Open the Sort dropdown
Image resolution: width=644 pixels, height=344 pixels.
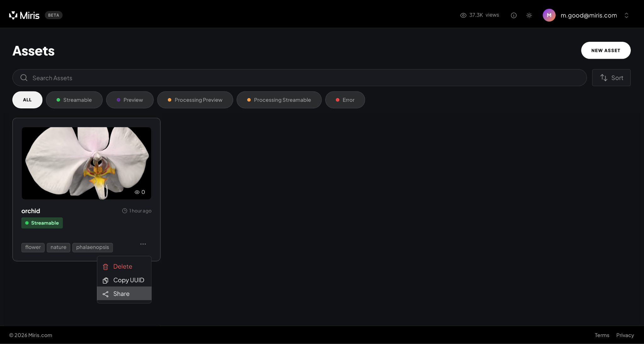(x=611, y=78)
